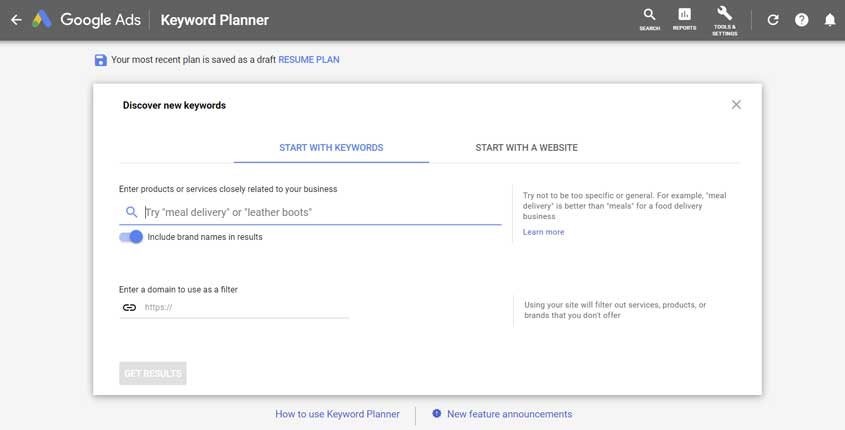Open the Reports icon
Image resolution: width=845 pixels, height=430 pixels.
pos(684,19)
